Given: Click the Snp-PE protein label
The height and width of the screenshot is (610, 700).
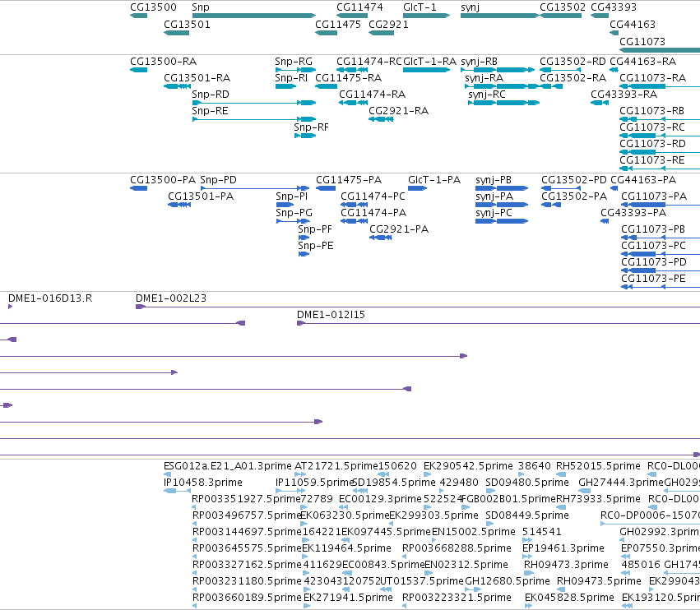Looking at the screenshot, I should tap(316, 246).
